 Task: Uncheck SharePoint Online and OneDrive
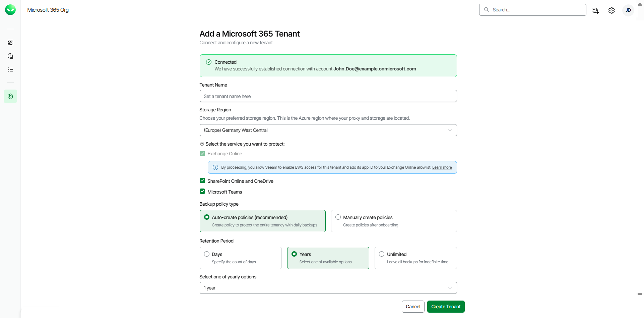202,181
